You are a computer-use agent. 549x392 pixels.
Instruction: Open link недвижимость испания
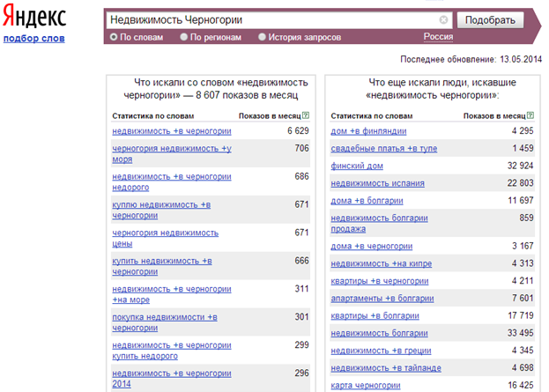(x=377, y=183)
